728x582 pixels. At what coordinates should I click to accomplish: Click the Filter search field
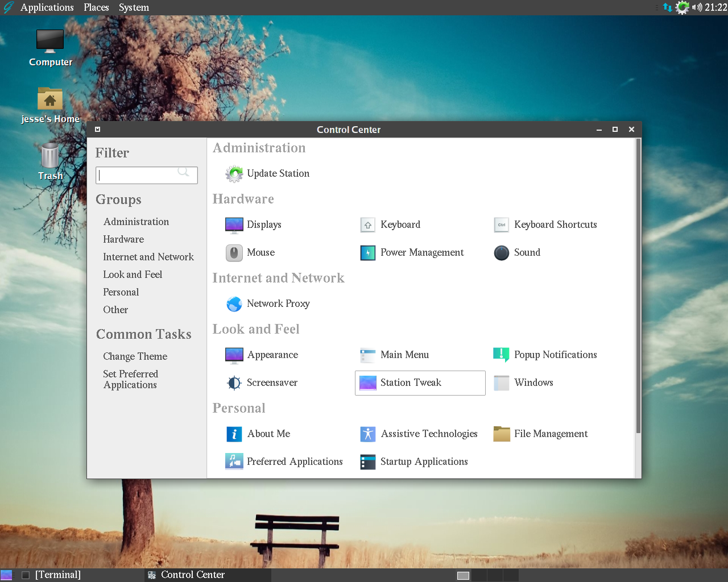[x=146, y=175]
